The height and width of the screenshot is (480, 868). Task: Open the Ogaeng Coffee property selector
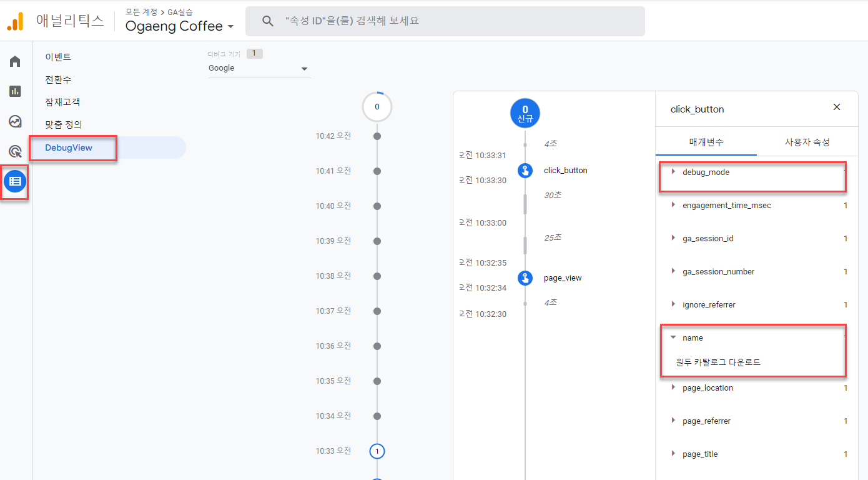pos(180,26)
